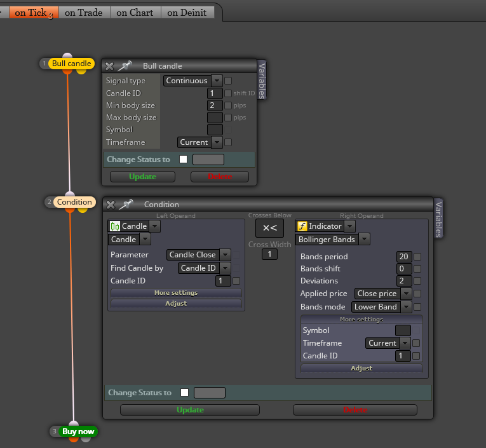Click the function icon beside Indicator

click(302, 226)
